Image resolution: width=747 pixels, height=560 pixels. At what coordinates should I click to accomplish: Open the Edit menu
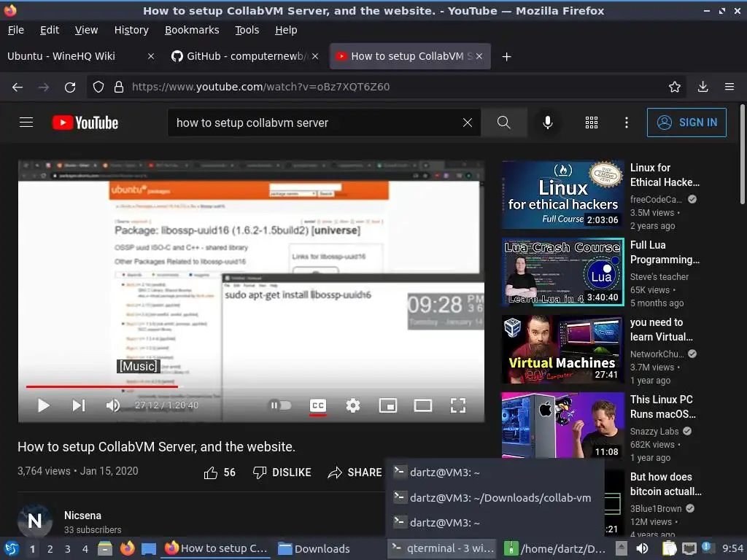point(50,30)
